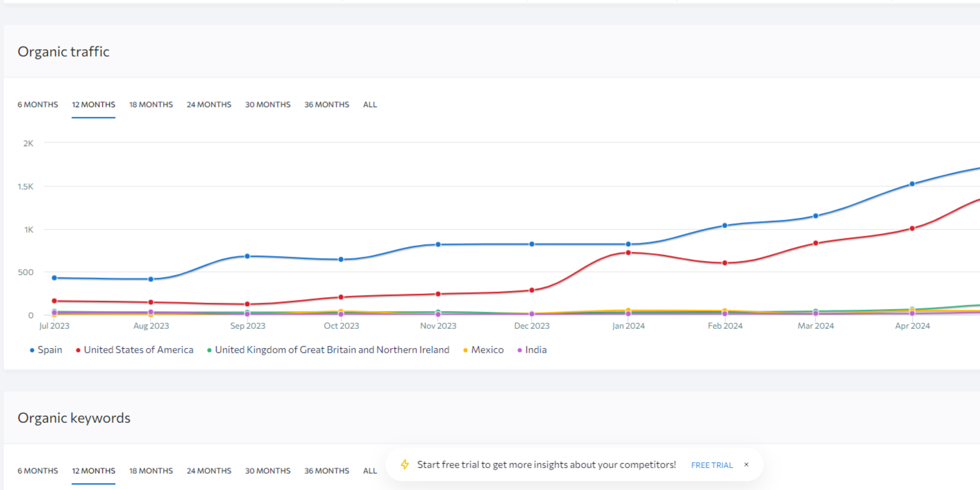Select 12 MONTHS tab in Organic keywords
This screenshot has height=490, width=980.
coord(94,471)
